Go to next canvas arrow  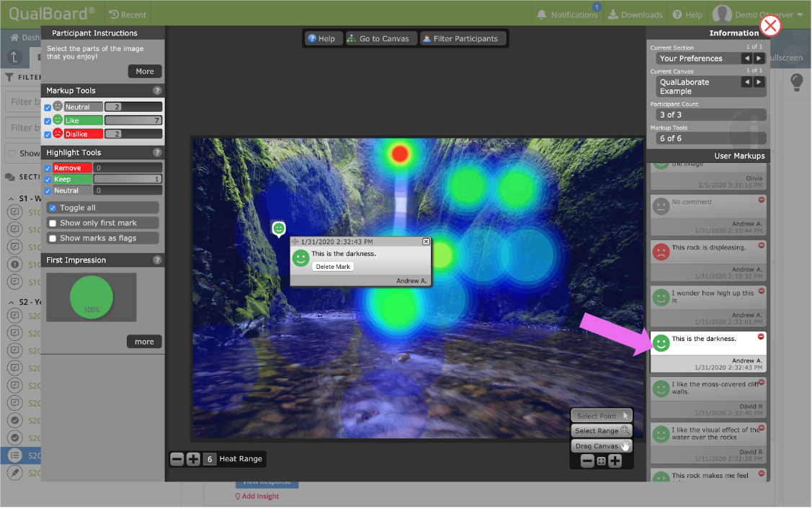[759, 82]
